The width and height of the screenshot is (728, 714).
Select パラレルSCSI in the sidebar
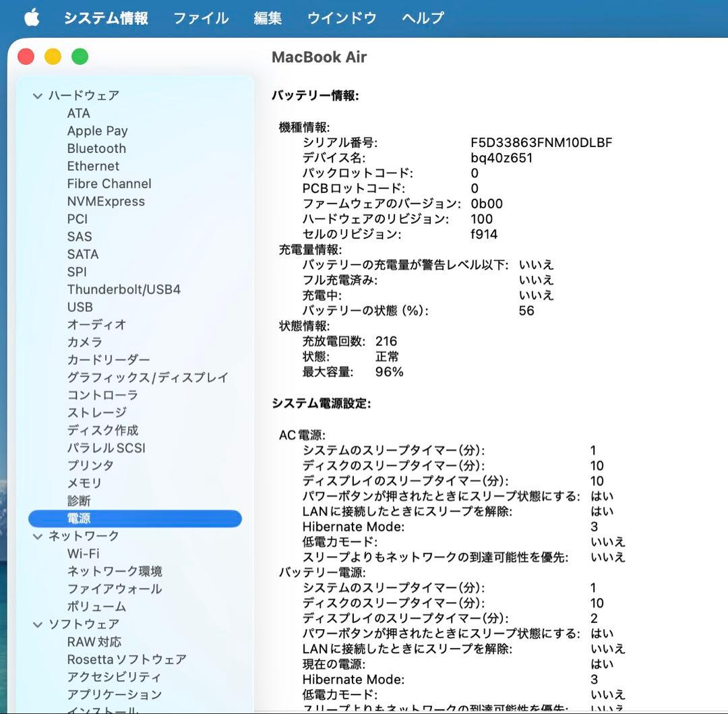pos(107,448)
